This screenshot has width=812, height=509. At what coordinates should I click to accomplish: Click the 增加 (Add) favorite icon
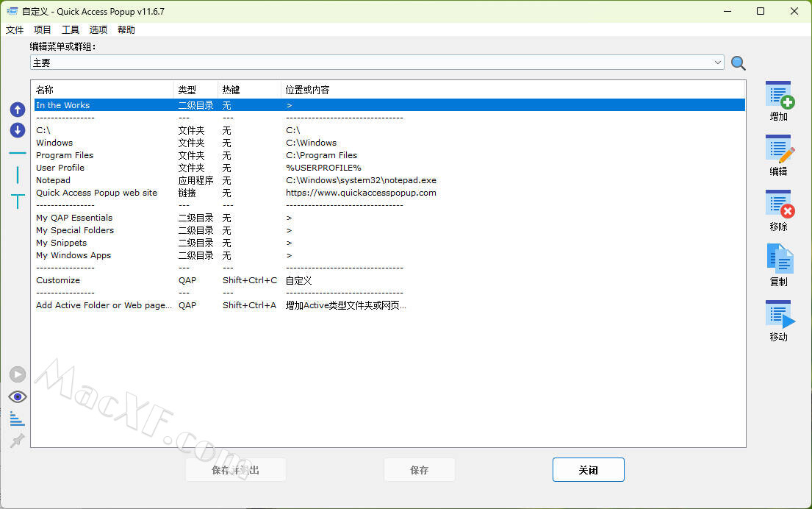click(x=779, y=96)
